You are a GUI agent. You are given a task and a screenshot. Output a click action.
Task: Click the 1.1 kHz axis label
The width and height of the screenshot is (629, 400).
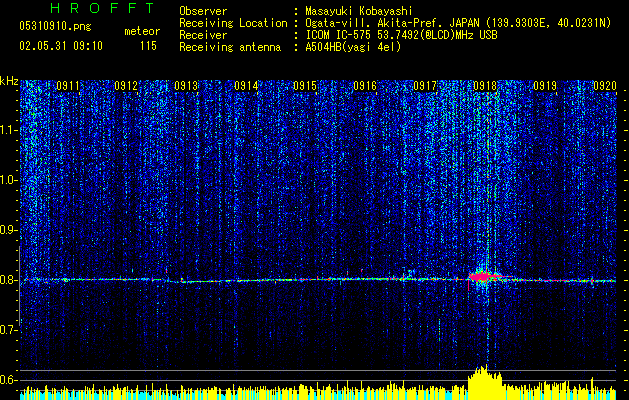pyautogui.click(x=9, y=130)
